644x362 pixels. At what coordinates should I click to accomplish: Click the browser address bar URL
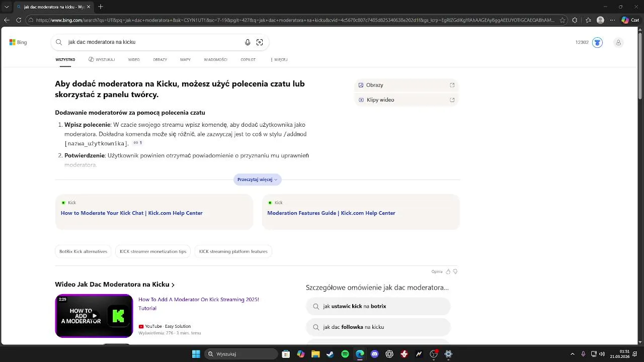pyautogui.click(x=295, y=20)
